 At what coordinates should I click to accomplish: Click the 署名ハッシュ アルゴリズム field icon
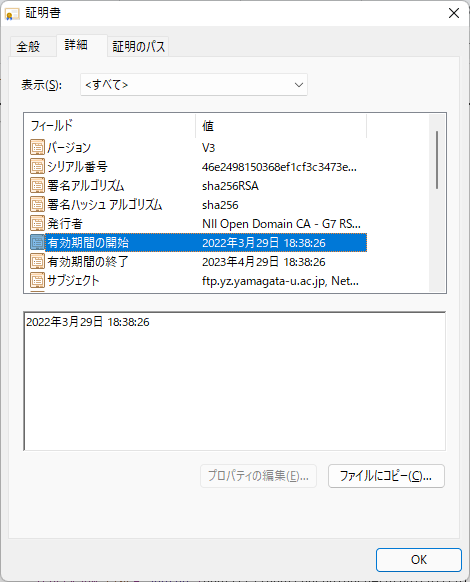point(37,204)
